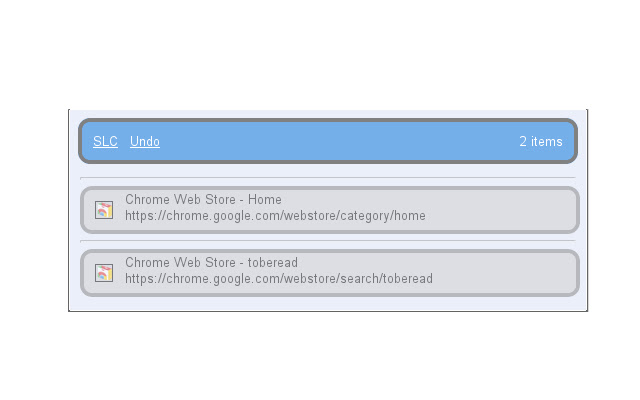This screenshot has height=400, width=640.
Task: Click the webstore/category/home URL
Action: pyautogui.click(x=275, y=216)
